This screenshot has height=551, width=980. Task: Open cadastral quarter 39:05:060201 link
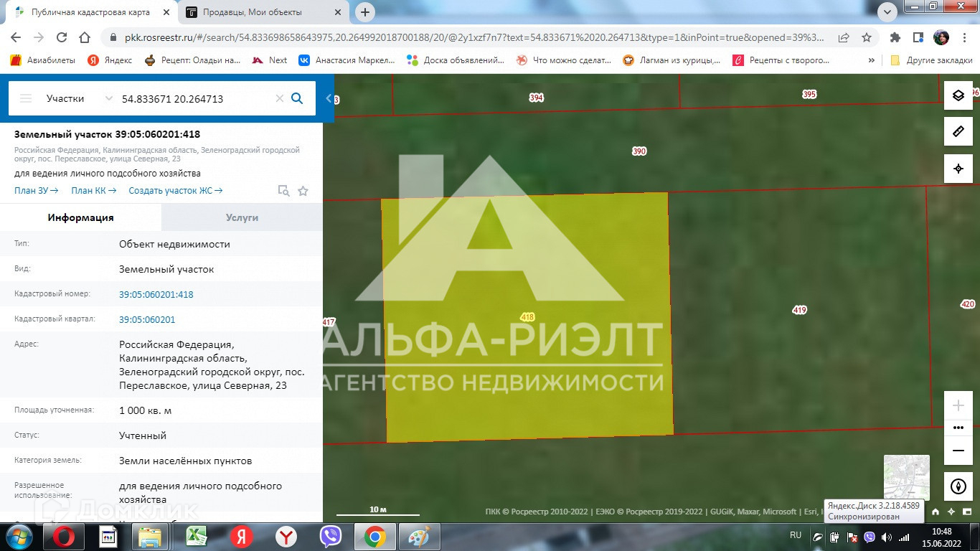[147, 319]
